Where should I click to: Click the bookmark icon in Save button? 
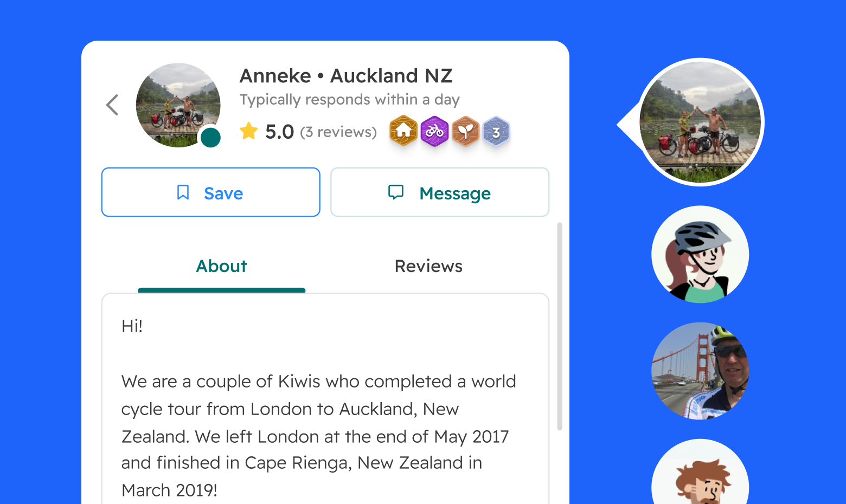pos(183,192)
